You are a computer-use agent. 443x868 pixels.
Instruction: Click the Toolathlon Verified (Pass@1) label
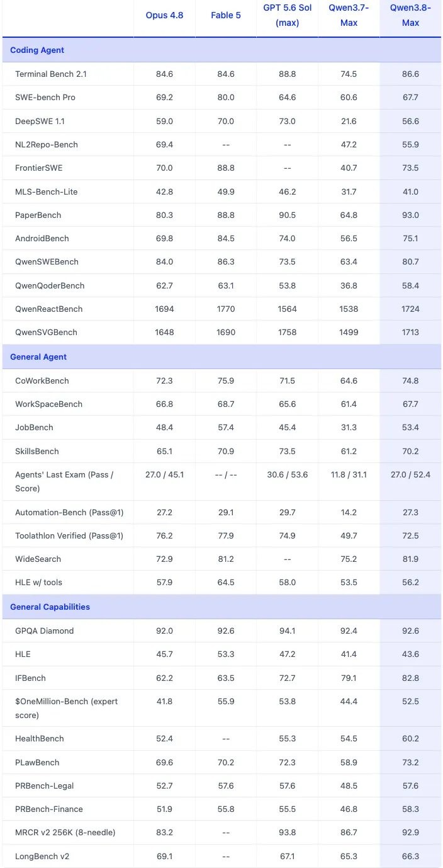click(x=69, y=535)
